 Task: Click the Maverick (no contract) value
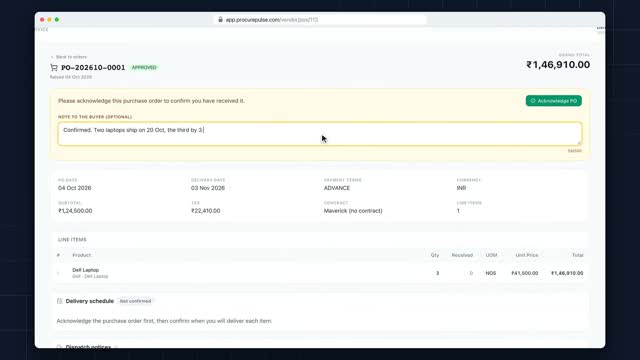[x=353, y=211]
